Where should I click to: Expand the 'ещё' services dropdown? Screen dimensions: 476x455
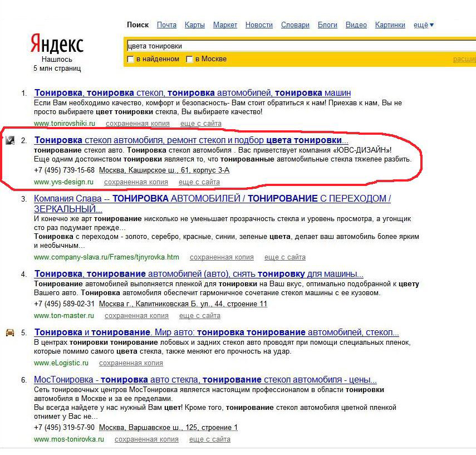click(424, 25)
